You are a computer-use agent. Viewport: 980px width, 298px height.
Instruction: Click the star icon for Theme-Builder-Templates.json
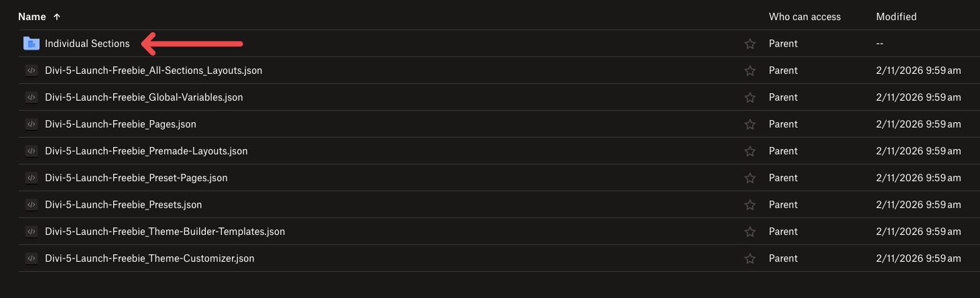pos(750,232)
